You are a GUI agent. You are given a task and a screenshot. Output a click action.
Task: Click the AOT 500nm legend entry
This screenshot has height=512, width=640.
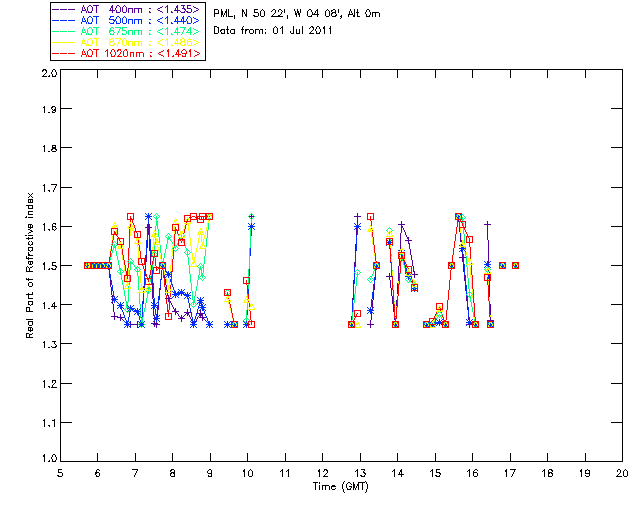(127, 20)
